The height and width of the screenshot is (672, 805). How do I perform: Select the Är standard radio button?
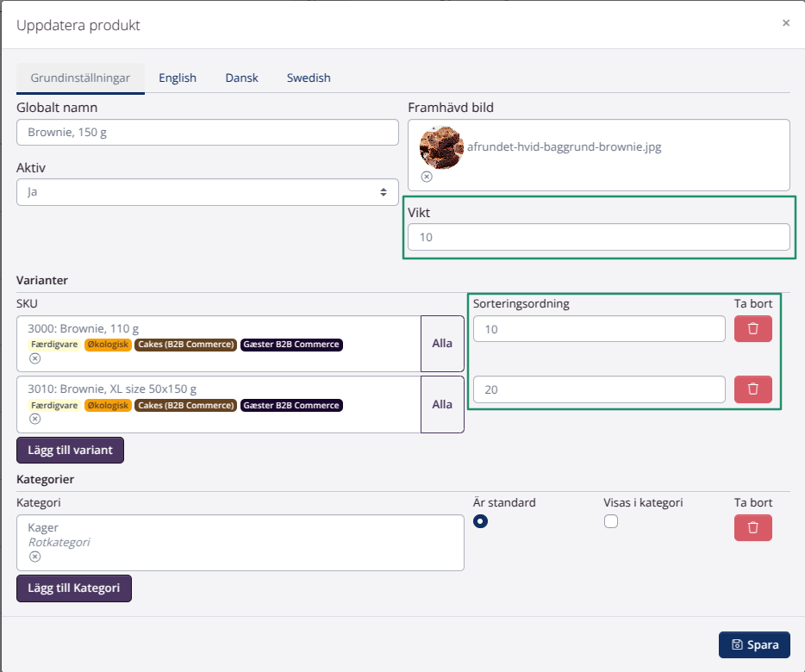(x=481, y=521)
